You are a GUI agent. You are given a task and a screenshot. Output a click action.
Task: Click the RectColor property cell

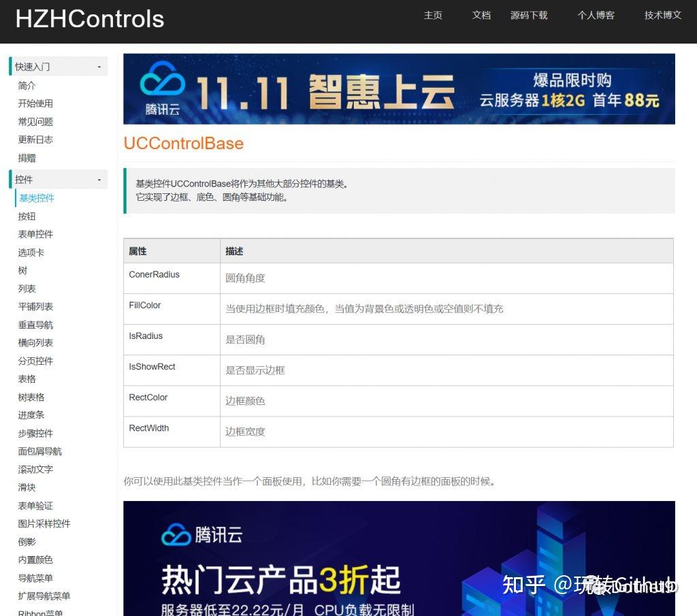coord(172,401)
